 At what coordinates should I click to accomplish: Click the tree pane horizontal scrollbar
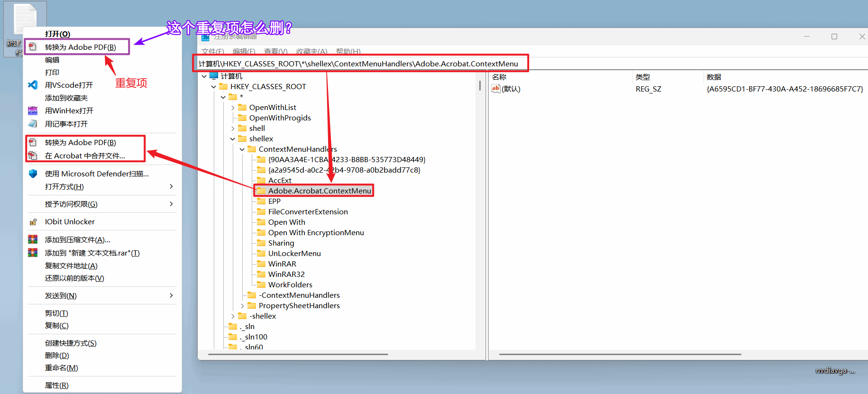298,354
